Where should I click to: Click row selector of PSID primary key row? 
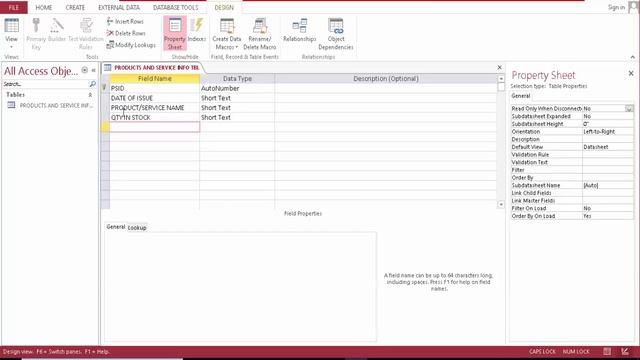[x=105, y=88]
